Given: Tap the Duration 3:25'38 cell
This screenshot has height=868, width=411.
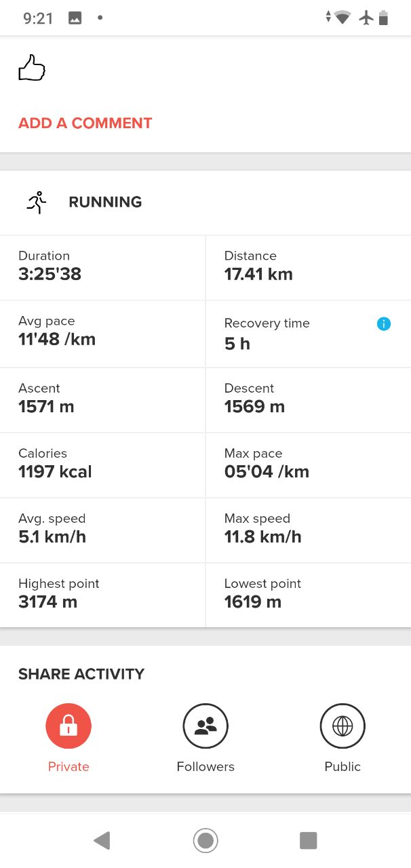Looking at the screenshot, I should [102, 268].
